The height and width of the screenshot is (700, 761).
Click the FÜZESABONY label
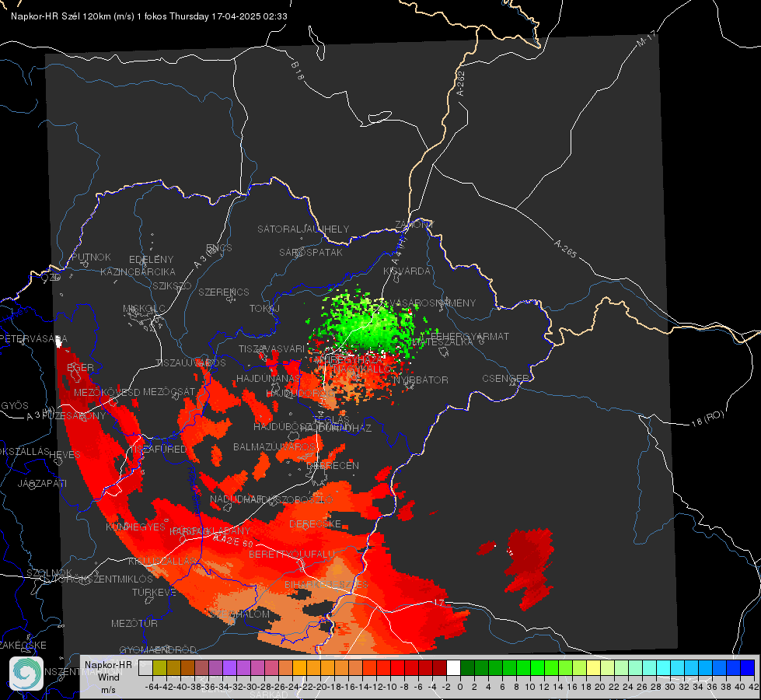[x=74, y=416]
